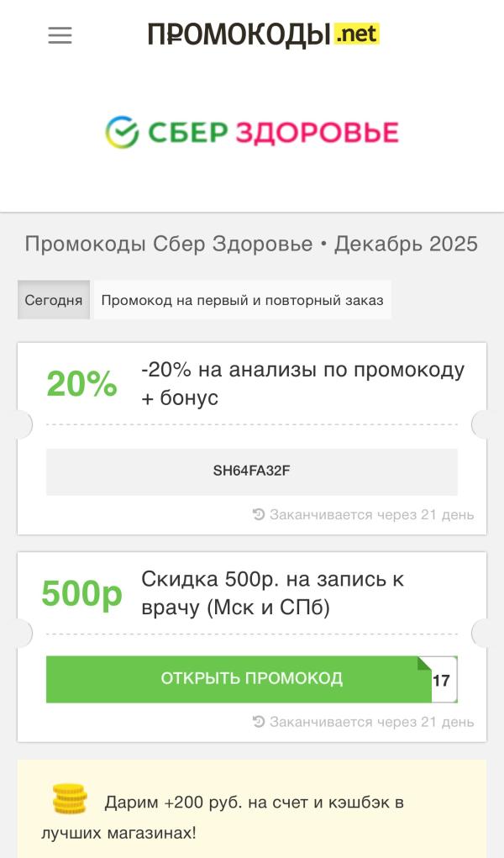Click the expiry text under code SH64FA32F
Viewport: 504px width, 858px height.
click(x=371, y=514)
